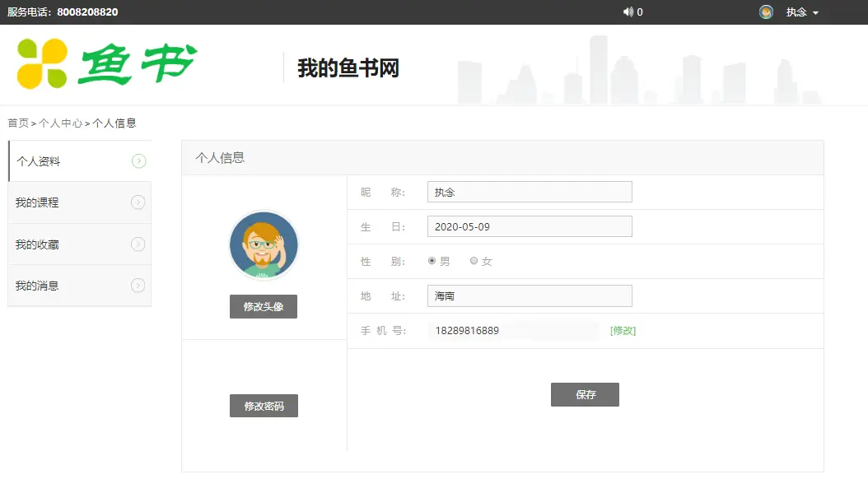Click the arrow icon beside 我的收藏
Screen dimensions: 868x493
tap(138, 244)
